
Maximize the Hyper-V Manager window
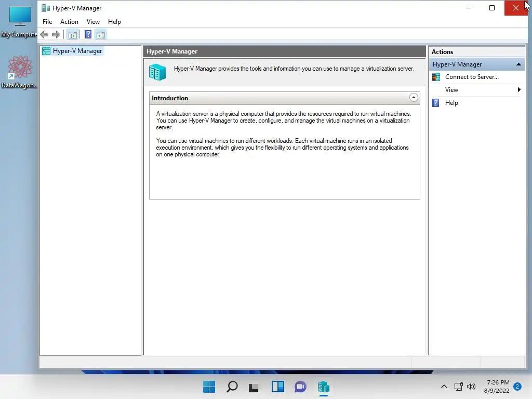[491, 8]
